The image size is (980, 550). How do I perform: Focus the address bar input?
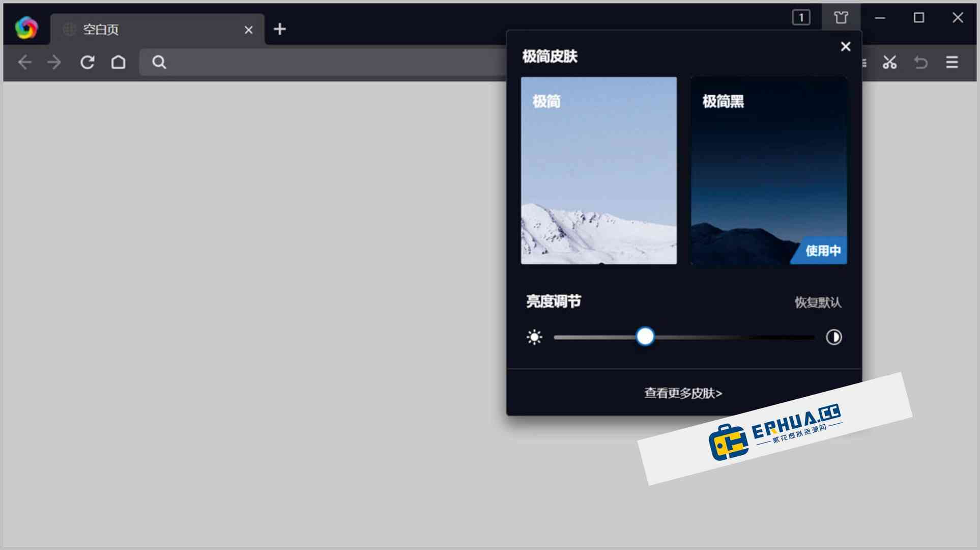(x=323, y=62)
